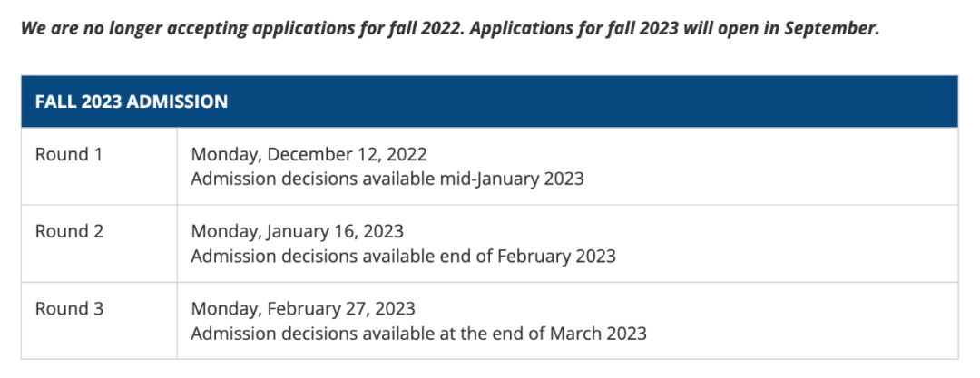Image resolution: width=980 pixels, height=378 pixels.
Task: Click the mid-January 2023 decision text
Action: tap(511, 179)
